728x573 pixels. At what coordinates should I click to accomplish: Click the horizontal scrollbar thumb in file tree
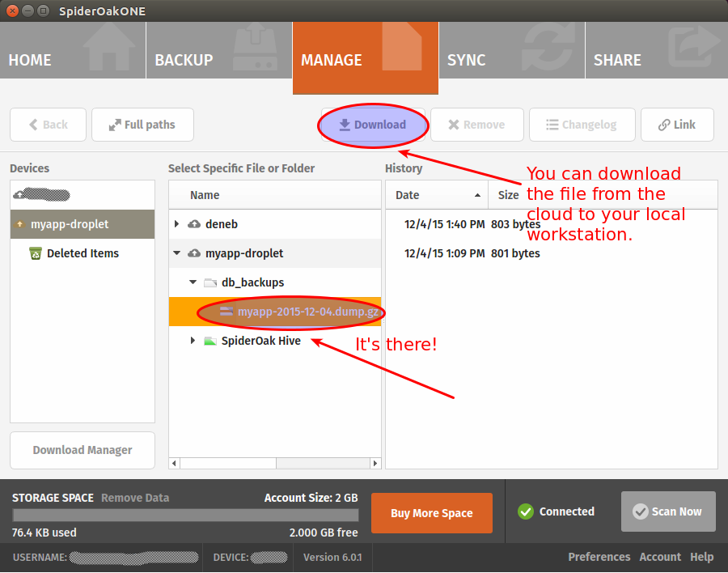tap(228, 463)
